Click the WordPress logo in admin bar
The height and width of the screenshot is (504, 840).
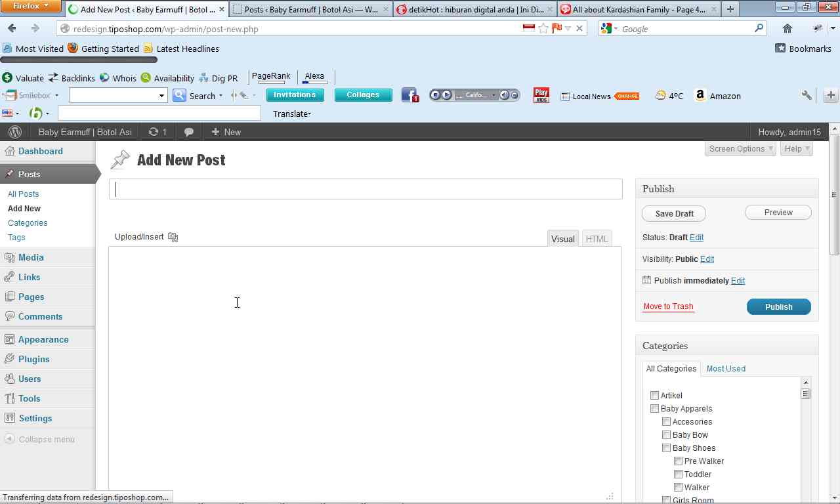14,132
